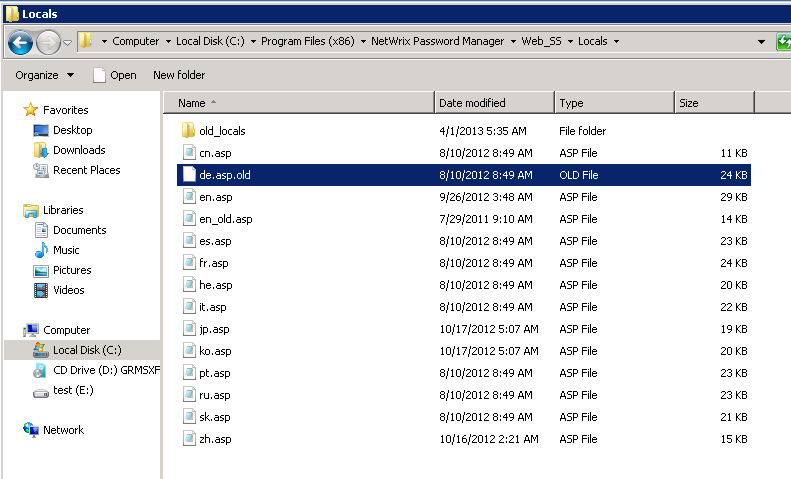Screen dimensions: 791x479
Task: Click the Network icon in navigation pane
Action: pos(31,430)
